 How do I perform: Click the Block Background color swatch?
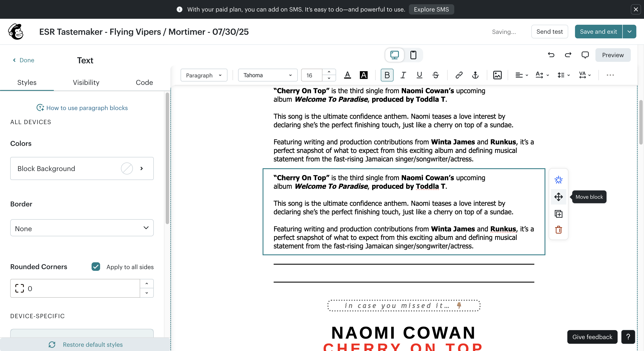pyautogui.click(x=127, y=168)
